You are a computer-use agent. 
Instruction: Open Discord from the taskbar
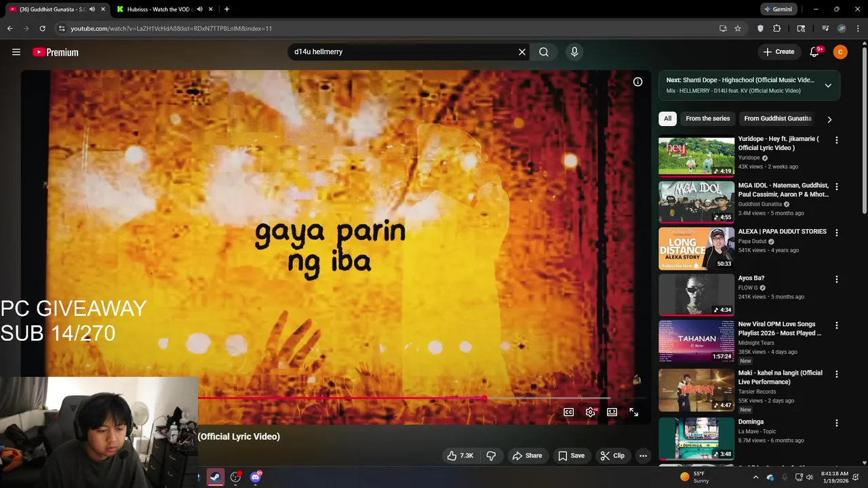pyautogui.click(x=256, y=477)
